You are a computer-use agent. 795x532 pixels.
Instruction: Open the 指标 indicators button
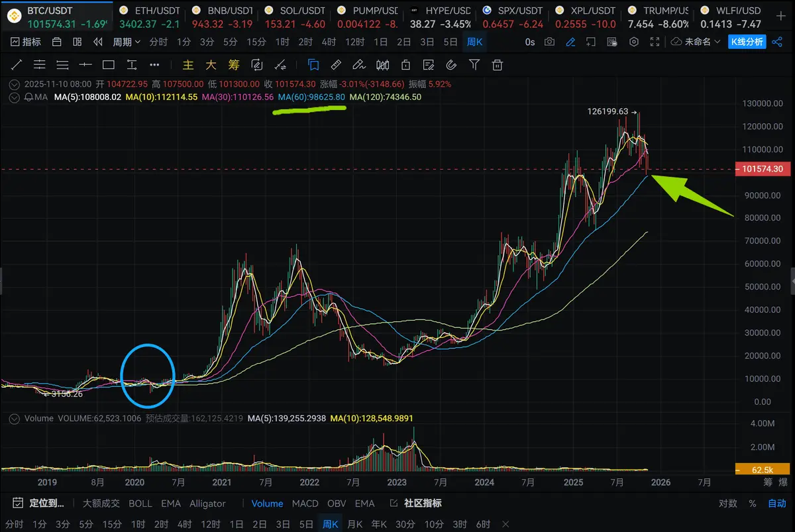point(26,42)
